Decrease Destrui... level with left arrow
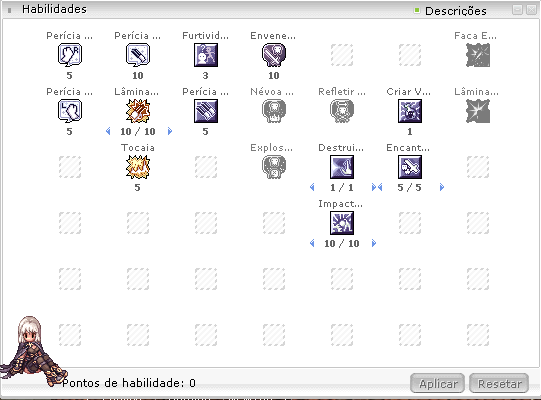This screenshot has height=400, width=541. click(x=312, y=187)
